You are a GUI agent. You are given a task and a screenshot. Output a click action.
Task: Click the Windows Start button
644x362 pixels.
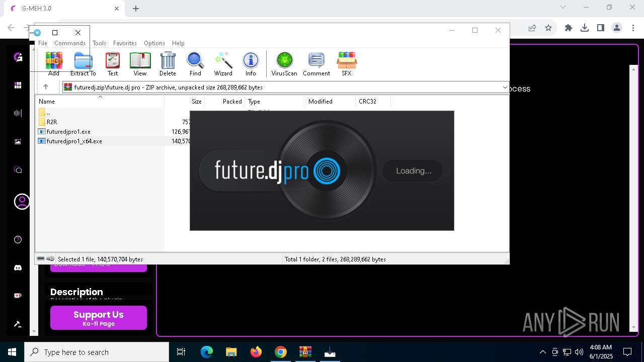(x=12, y=352)
